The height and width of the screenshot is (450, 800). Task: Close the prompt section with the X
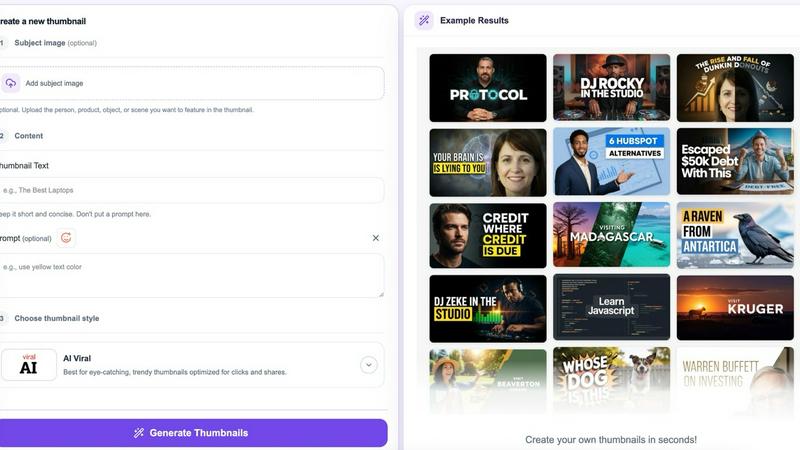coord(376,238)
